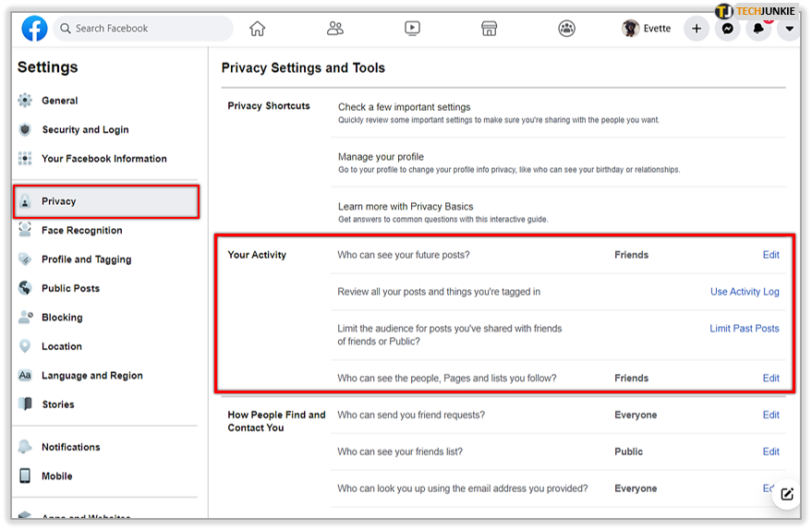Edit who can see your friends list
This screenshot has width=812, height=530.
[x=770, y=452]
